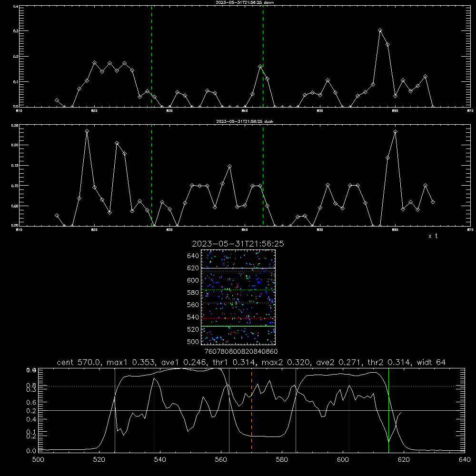Click the 0.15 y-axis label in dusk plot
476x476 pixels.
point(15,166)
